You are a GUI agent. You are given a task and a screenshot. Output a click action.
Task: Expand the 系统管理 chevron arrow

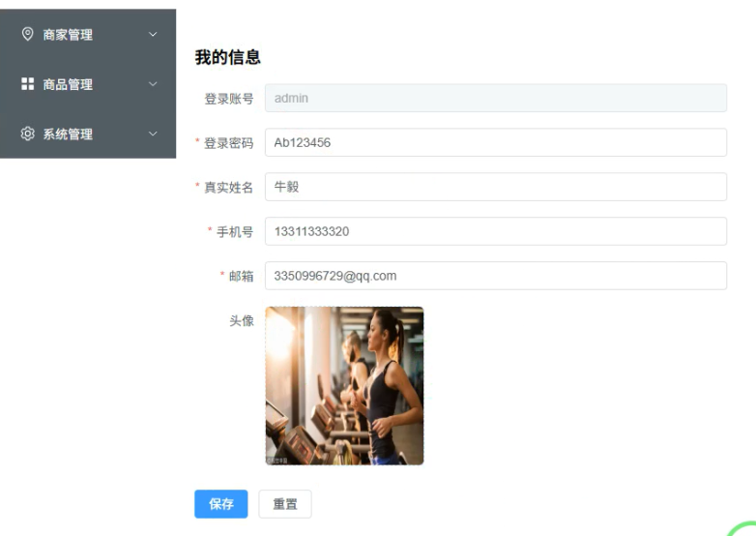tap(153, 134)
